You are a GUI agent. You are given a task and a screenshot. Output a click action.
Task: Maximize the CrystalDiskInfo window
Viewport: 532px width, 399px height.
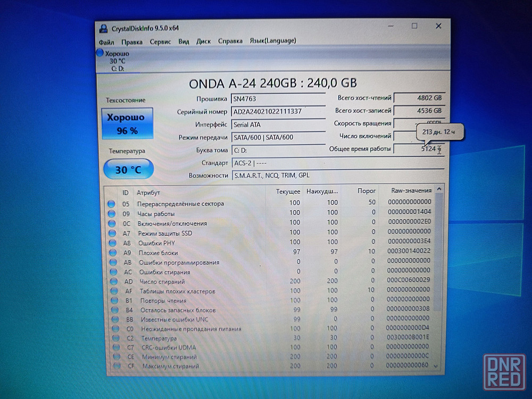click(414, 26)
